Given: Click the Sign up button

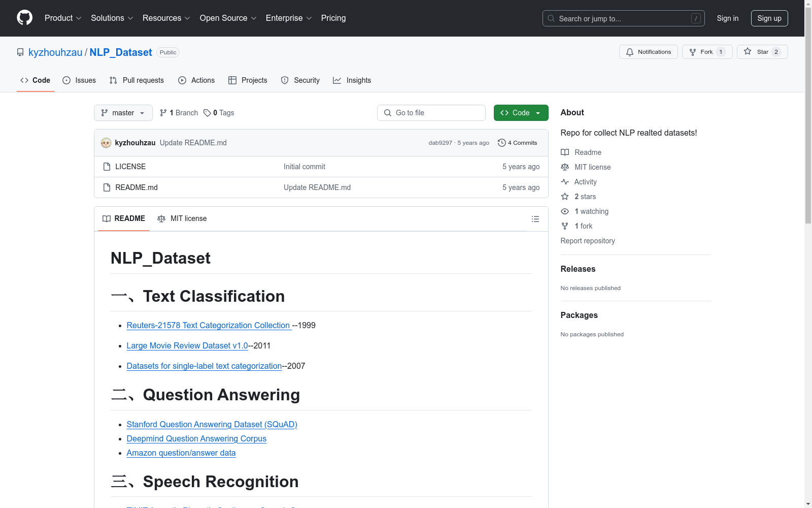Looking at the screenshot, I should click(x=769, y=18).
